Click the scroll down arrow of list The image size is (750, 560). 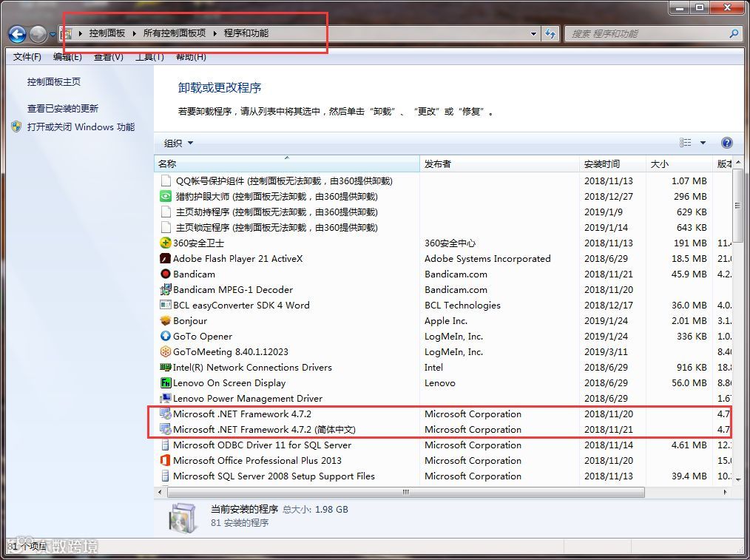tap(737, 479)
